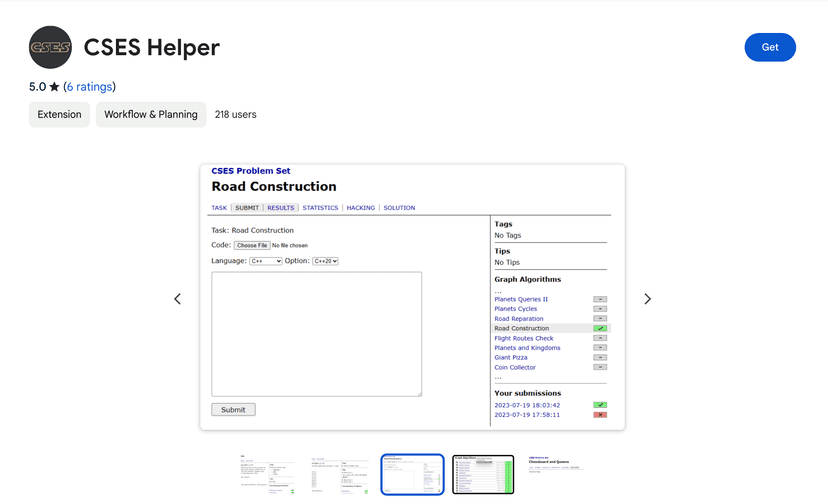Select the fifth Chessboard and Queens thumbnail
Viewport: 828px width, 504px height.
tap(556, 474)
